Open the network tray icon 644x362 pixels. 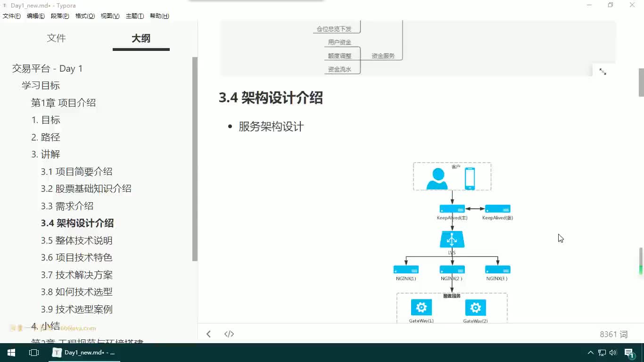tap(602, 353)
